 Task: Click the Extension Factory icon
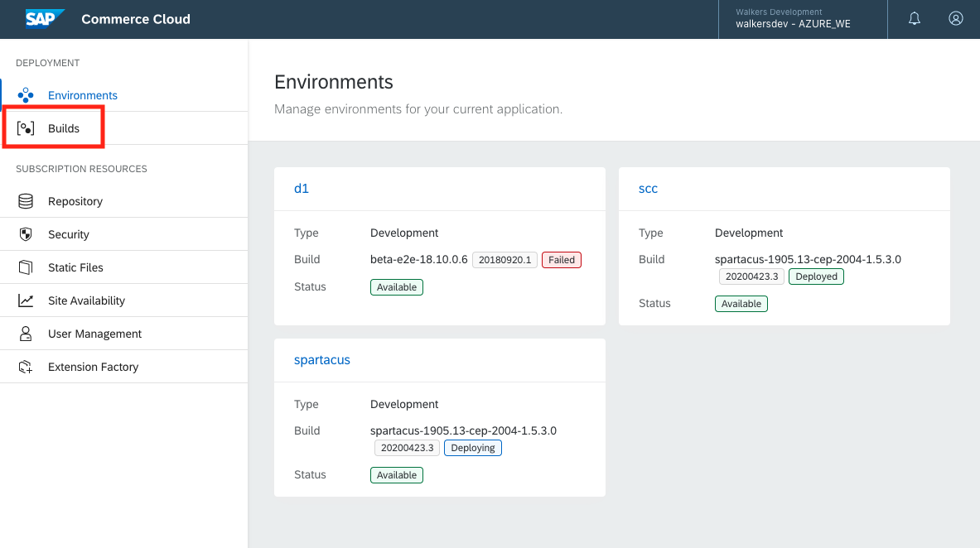(x=26, y=367)
